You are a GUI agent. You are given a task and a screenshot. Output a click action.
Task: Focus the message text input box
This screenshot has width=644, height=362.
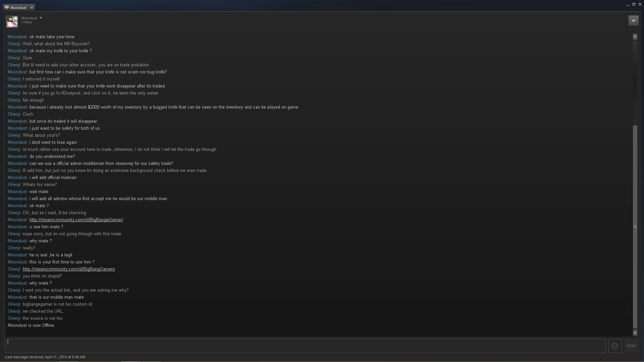[x=305, y=346]
